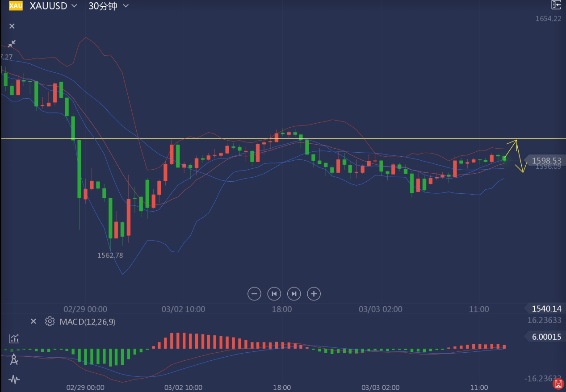Screen dimensions: 566x392
Task: Select the indicators chart icon in the left panel
Action: pos(14,338)
